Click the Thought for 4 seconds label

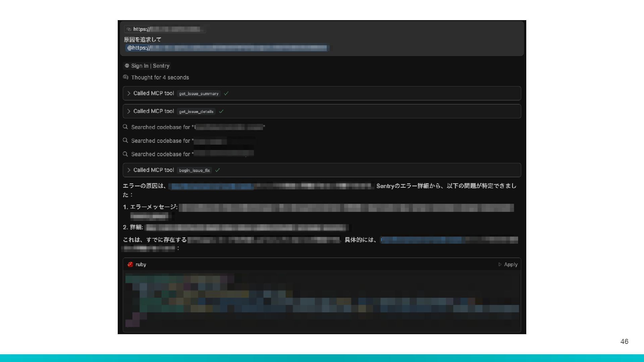tap(160, 77)
